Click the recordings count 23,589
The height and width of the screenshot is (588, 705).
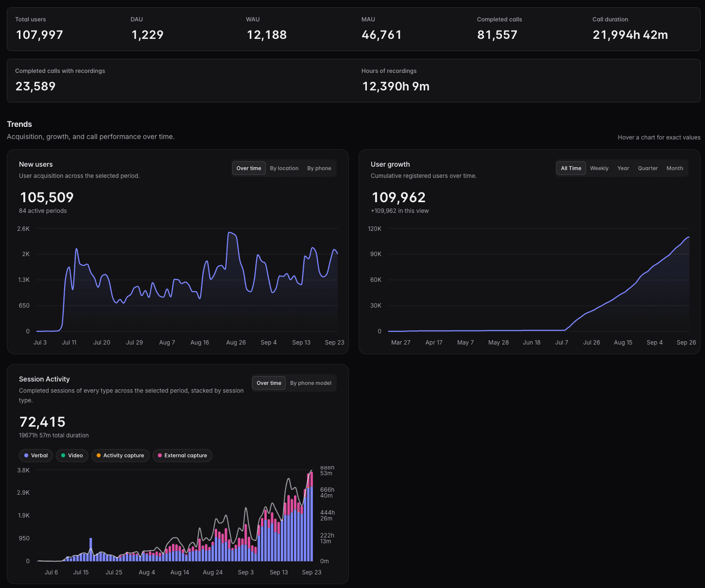[35, 86]
